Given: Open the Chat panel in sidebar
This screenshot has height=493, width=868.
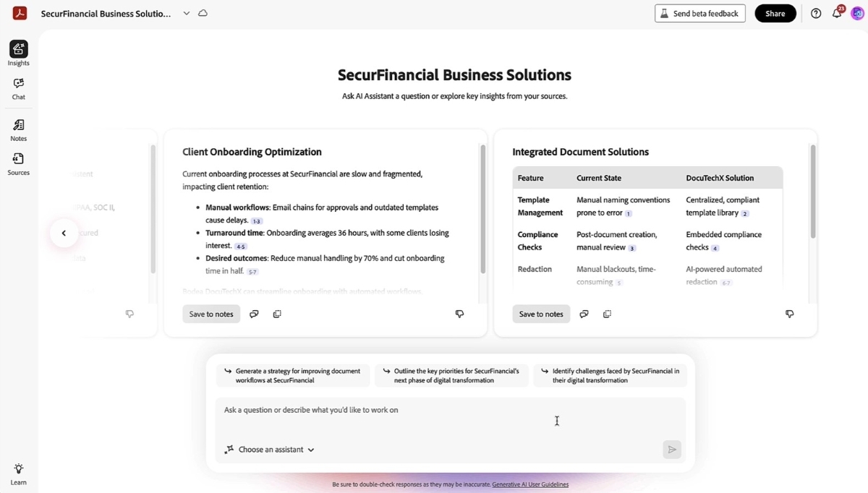Looking at the screenshot, I should [x=19, y=88].
